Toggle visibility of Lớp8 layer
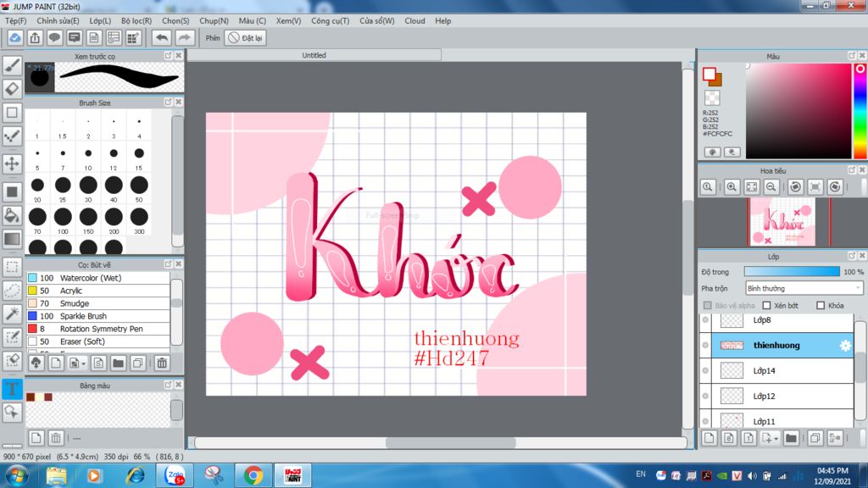 [x=705, y=319]
